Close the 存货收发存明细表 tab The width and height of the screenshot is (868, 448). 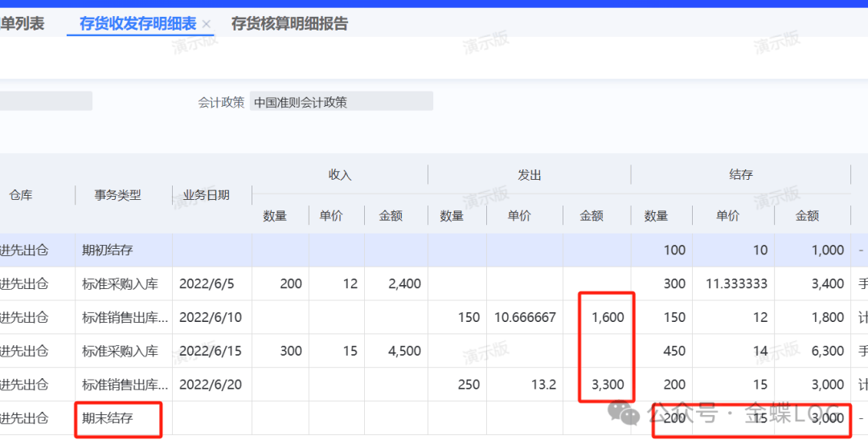(207, 24)
